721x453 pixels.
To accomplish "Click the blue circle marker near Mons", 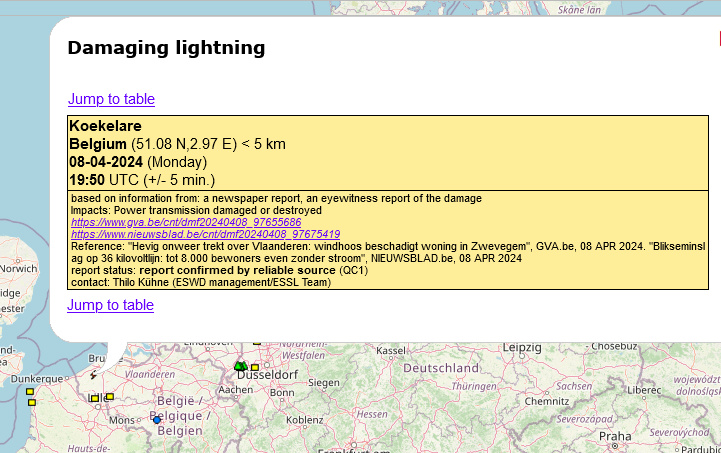I will click(x=157, y=420).
